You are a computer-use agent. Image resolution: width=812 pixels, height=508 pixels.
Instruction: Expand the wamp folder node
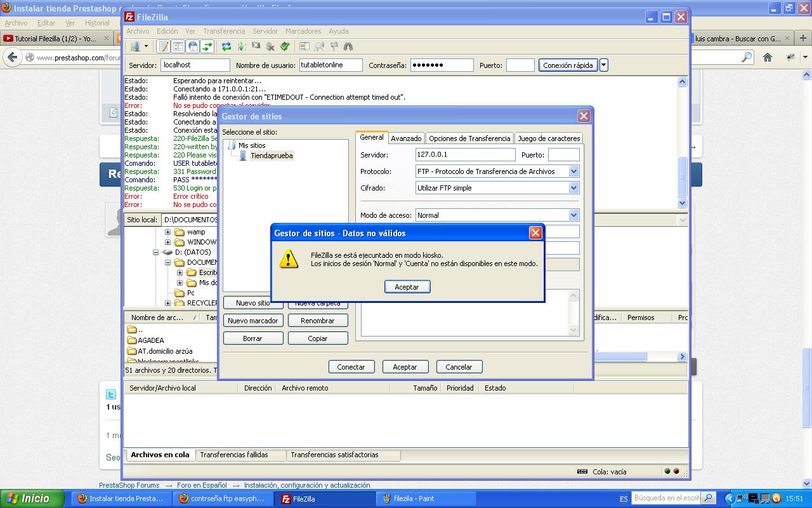click(x=168, y=232)
